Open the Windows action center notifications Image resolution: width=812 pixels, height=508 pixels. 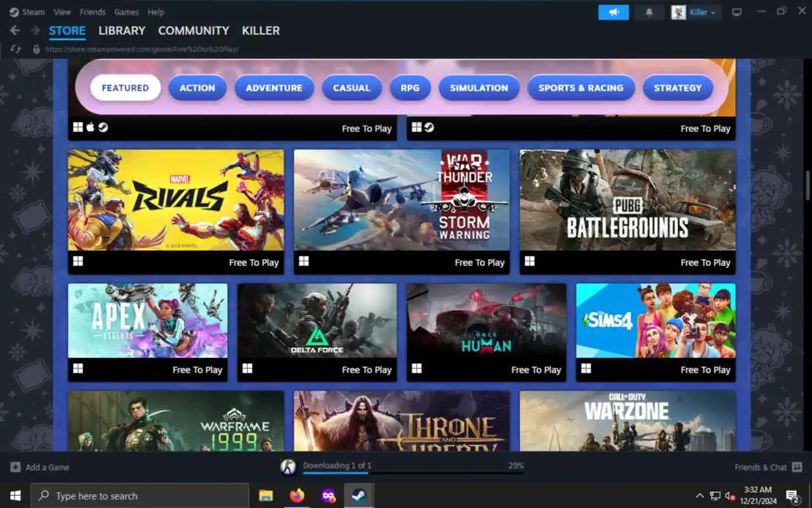click(792, 496)
